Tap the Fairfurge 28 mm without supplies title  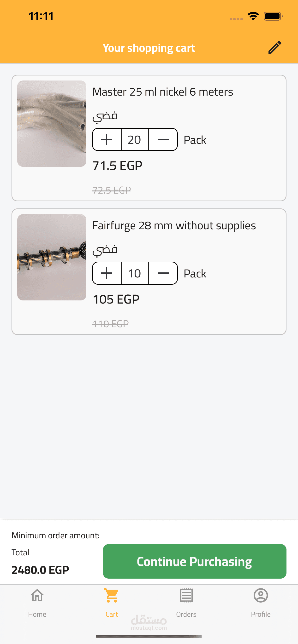tap(174, 225)
